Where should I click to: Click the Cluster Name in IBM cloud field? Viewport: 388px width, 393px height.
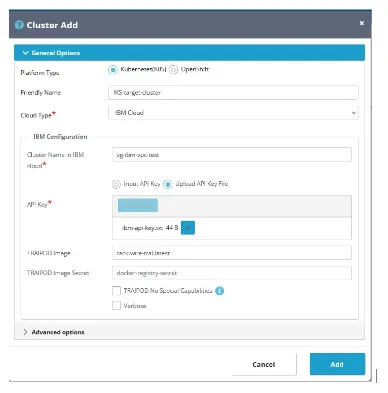pyautogui.click(x=232, y=155)
